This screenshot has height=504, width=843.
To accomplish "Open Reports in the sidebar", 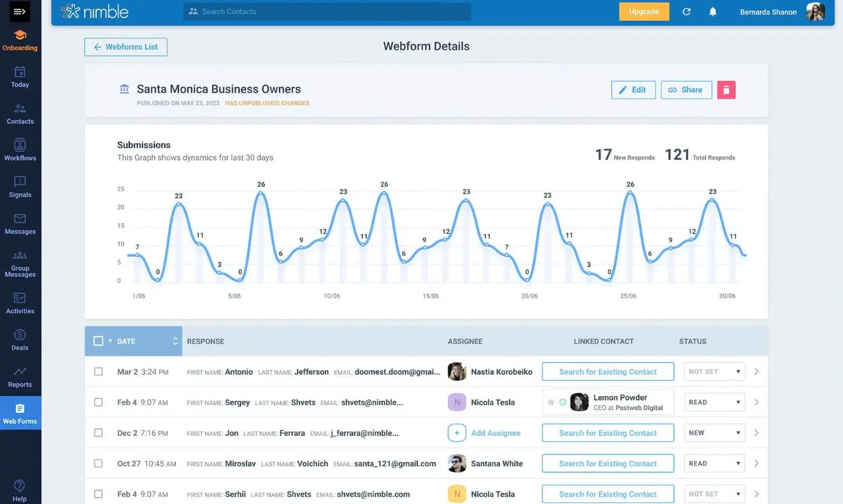I will tap(20, 378).
